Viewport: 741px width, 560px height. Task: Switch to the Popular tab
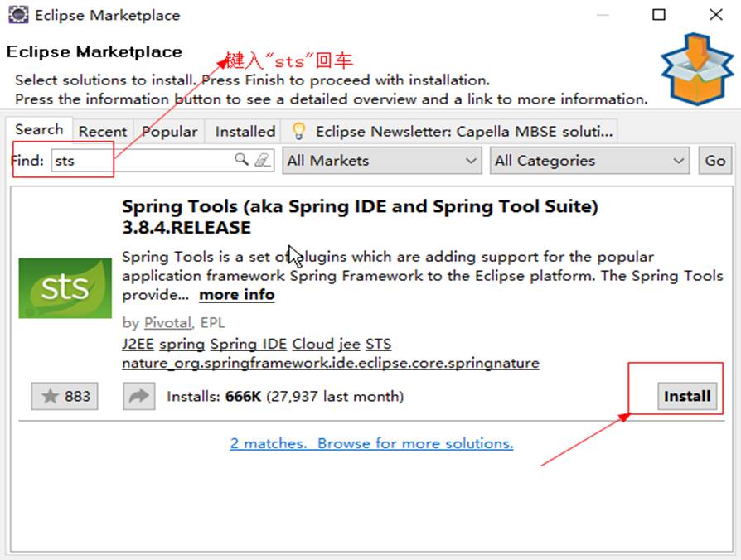click(x=170, y=131)
